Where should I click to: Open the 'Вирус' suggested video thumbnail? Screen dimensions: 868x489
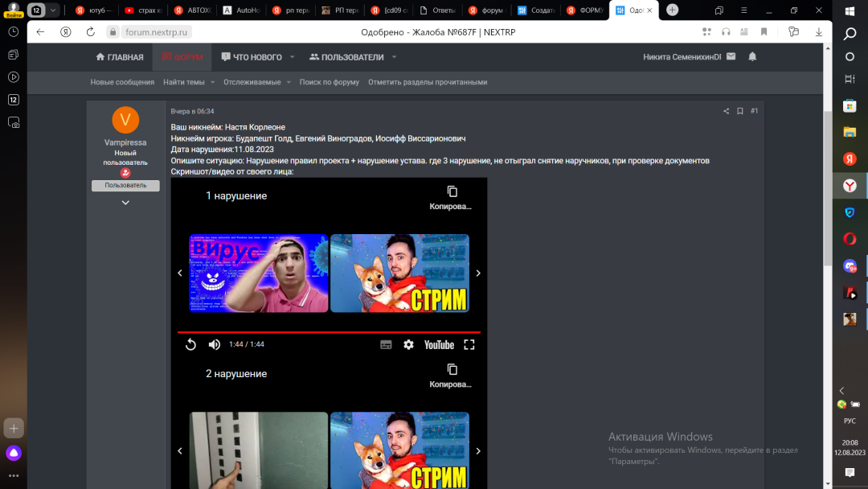pyautogui.click(x=259, y=273)
